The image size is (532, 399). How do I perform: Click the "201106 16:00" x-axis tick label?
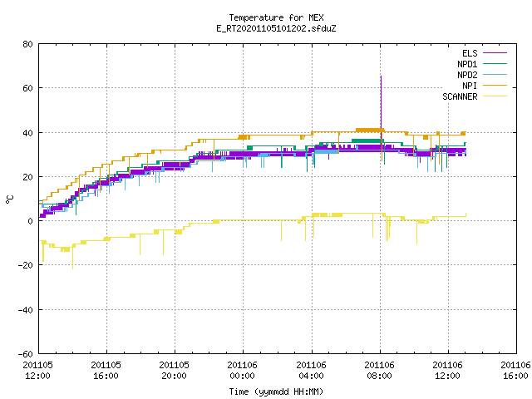[x=515, y=371]
